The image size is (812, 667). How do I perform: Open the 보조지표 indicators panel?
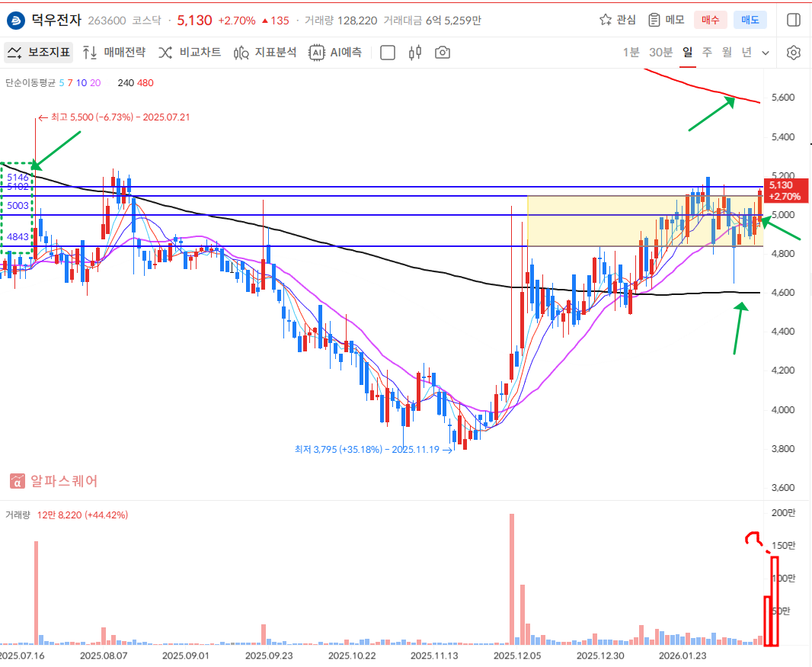[39, 53]
